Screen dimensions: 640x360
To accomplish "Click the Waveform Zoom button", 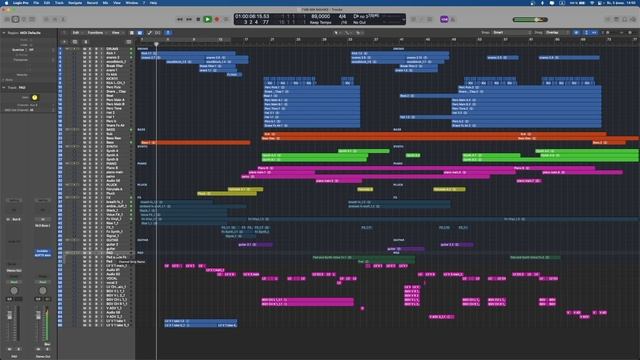I will coord(576,33).
